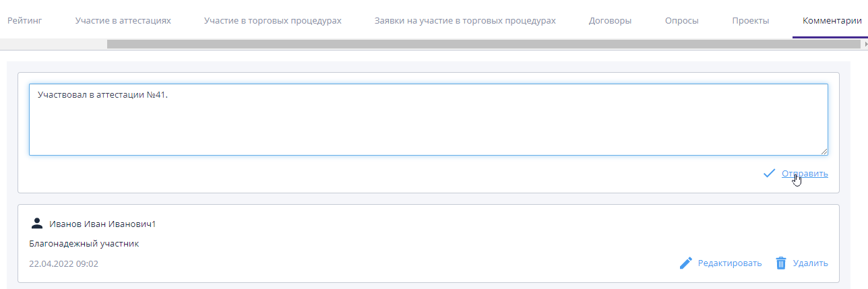Click the horizontal scrollbar thumb under the tabs
Image resolution: width=868 pixels, height=289 pixels.
click(483, 44)
